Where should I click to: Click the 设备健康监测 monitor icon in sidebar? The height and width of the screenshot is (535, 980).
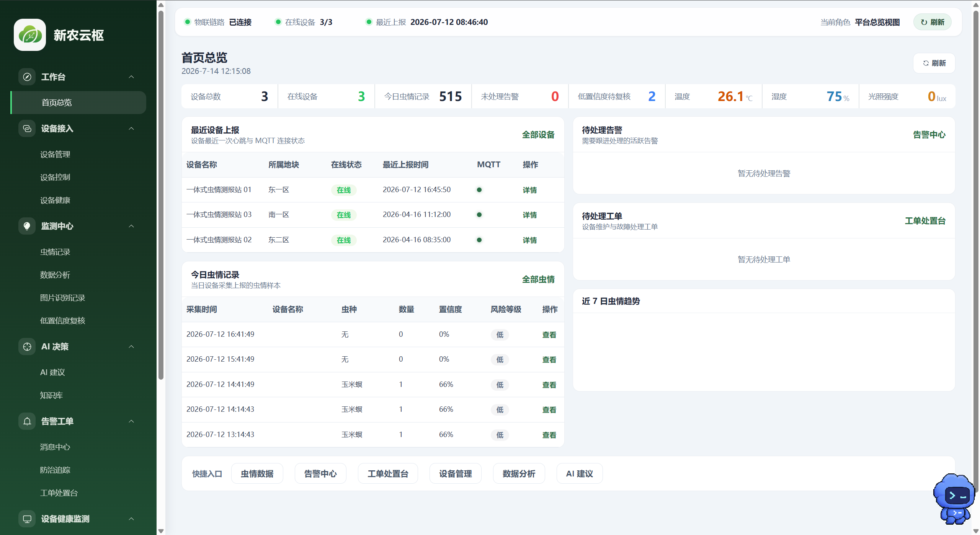click(x=27, y=519)
